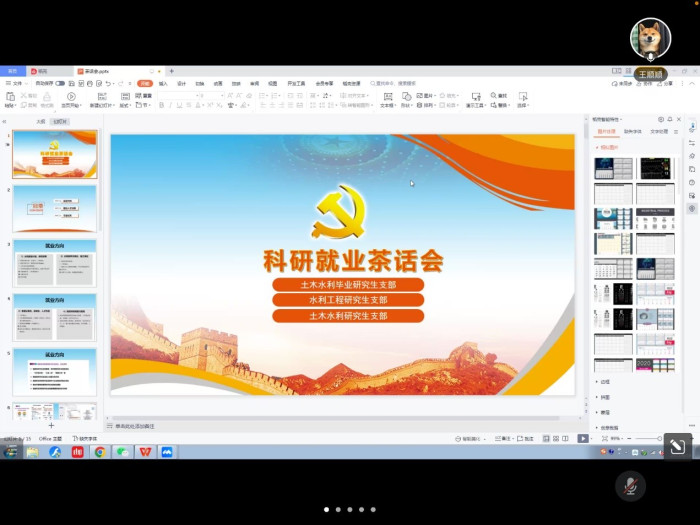700x525 pixels.
Task: Switch to Normal view icon in status bar
Action: (x=546, y=439)
